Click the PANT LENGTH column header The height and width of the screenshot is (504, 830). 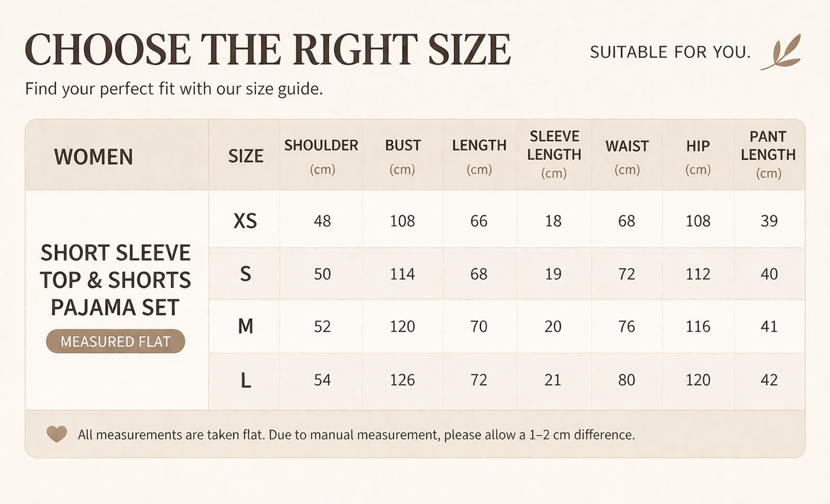(x=769, y=154)
